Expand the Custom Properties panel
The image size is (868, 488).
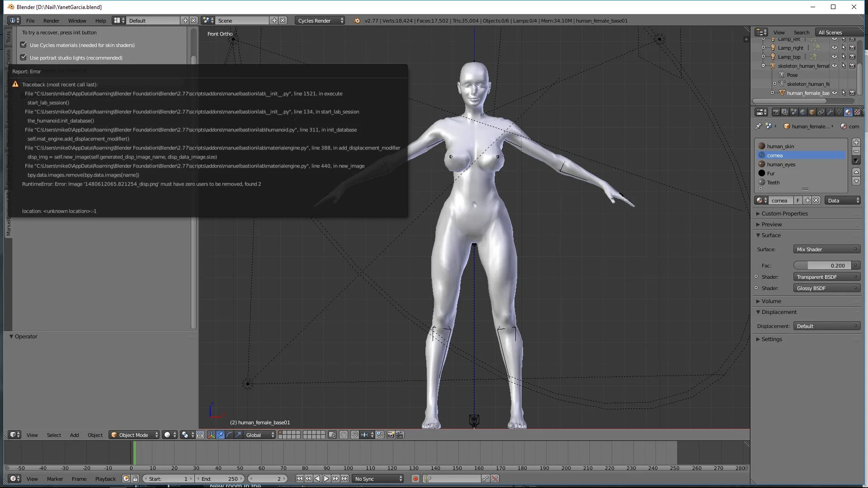[784, 213]
